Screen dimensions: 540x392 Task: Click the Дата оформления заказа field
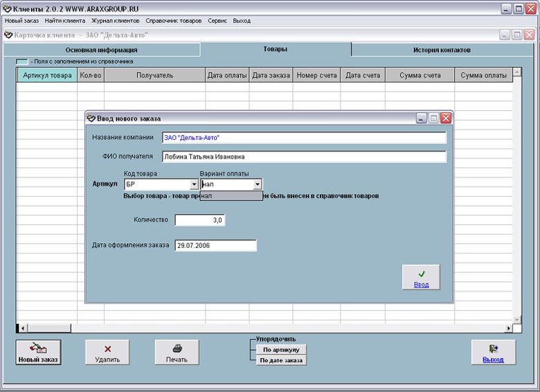pos(215,245)
